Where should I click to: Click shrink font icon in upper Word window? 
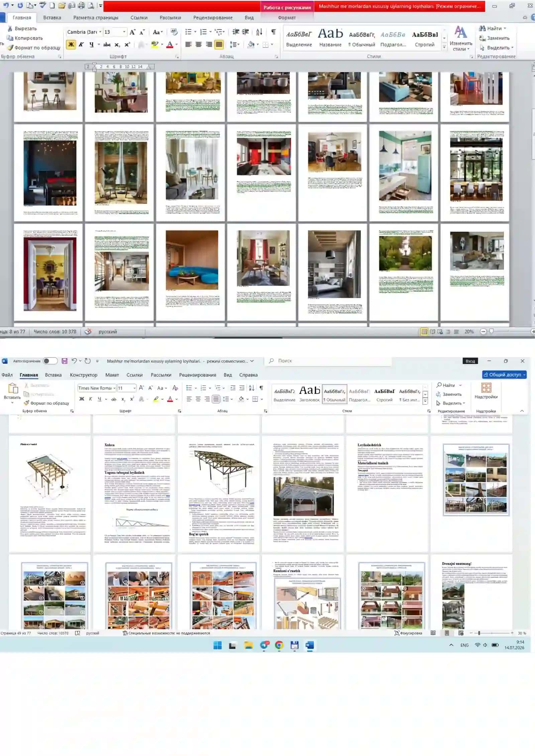coord(142,32)
